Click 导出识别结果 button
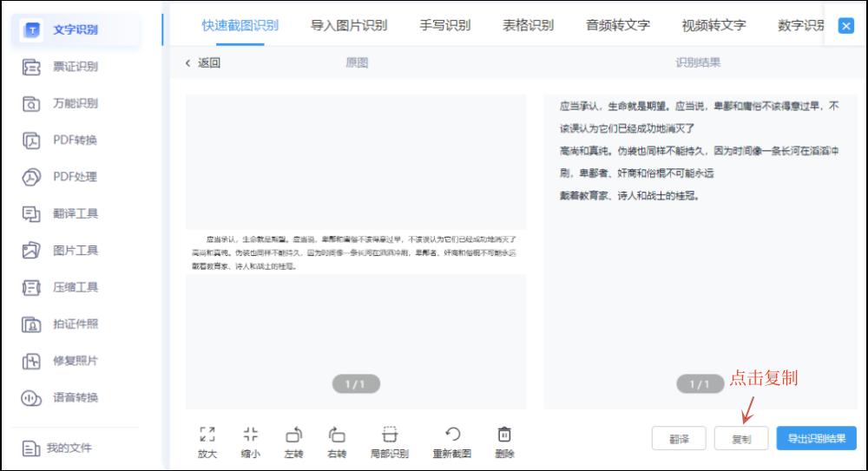 (817, 438)
